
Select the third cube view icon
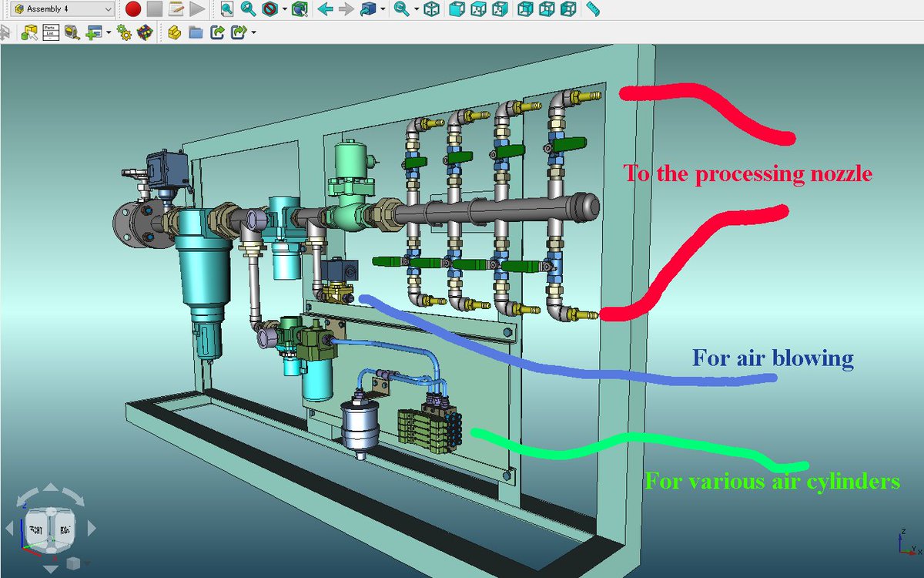click(x=500, y=9)
